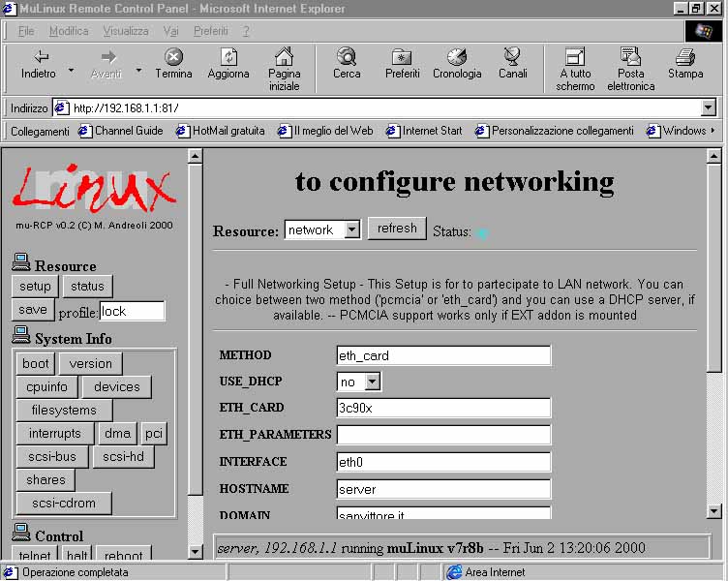Open the Modifica menu
Image resolution: width=728 pixels, height=581 pixels.
69,31
